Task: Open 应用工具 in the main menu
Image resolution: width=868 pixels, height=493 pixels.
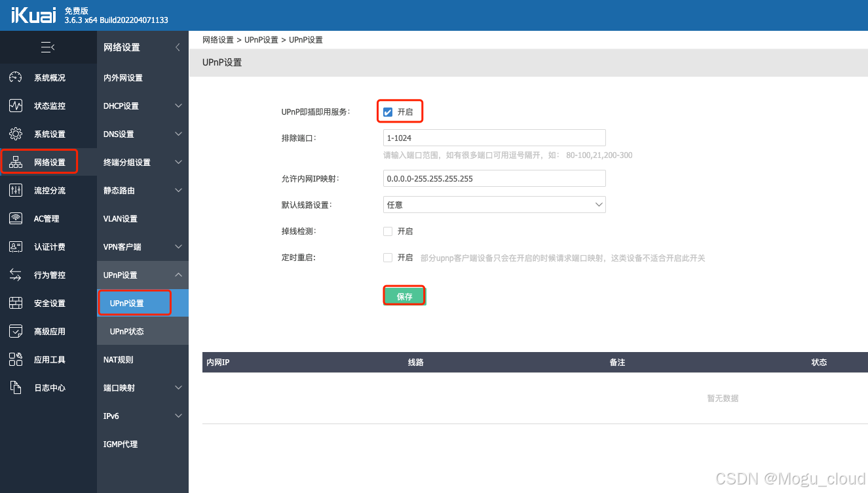Action: pos(48,359)
